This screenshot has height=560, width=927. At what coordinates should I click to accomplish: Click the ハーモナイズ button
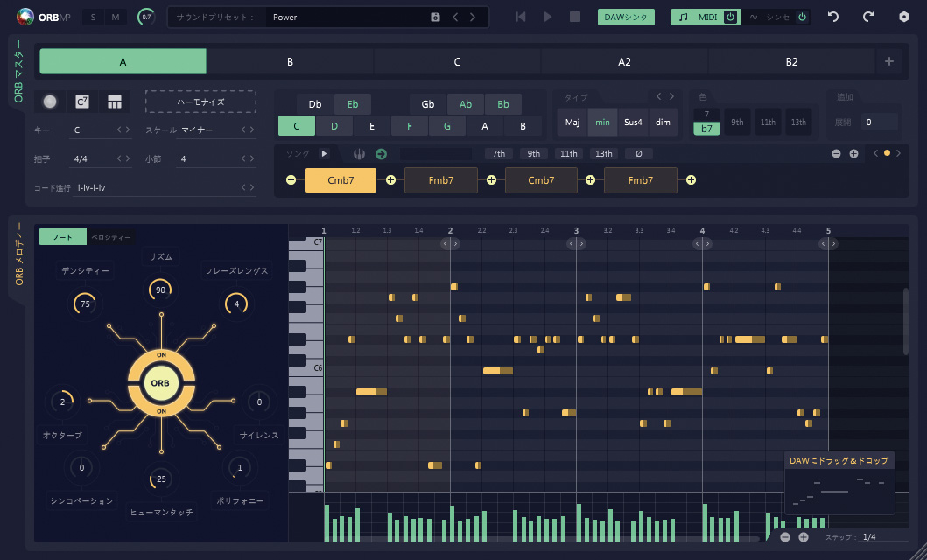(200, 101)
